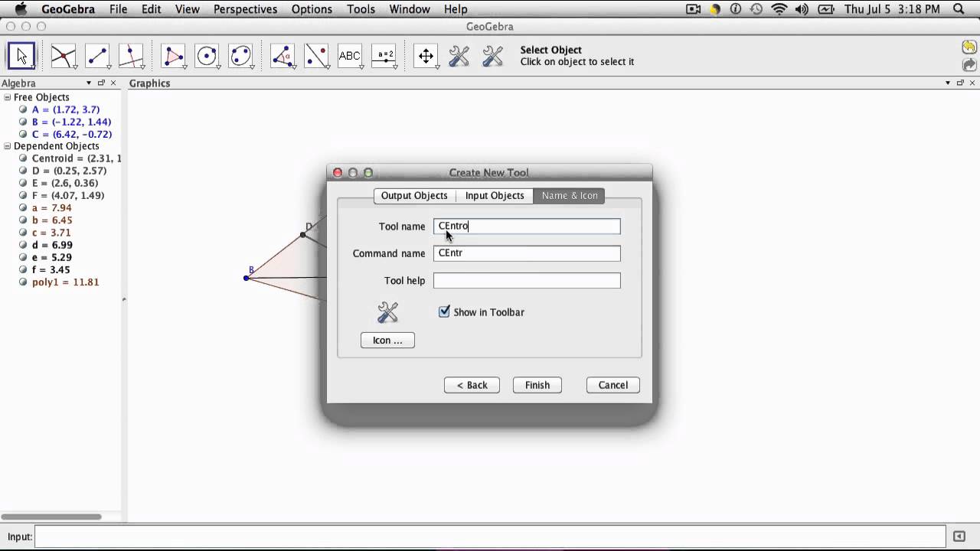Image resolution: width=980 pixels, height=551 pixels.
Task: Select the Name & Icon tab
Action: pyautogui.click(x=570, y=195)
